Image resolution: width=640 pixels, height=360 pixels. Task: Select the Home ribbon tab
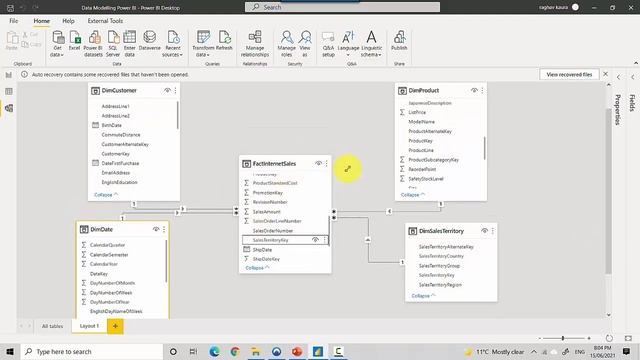(42, 21)
